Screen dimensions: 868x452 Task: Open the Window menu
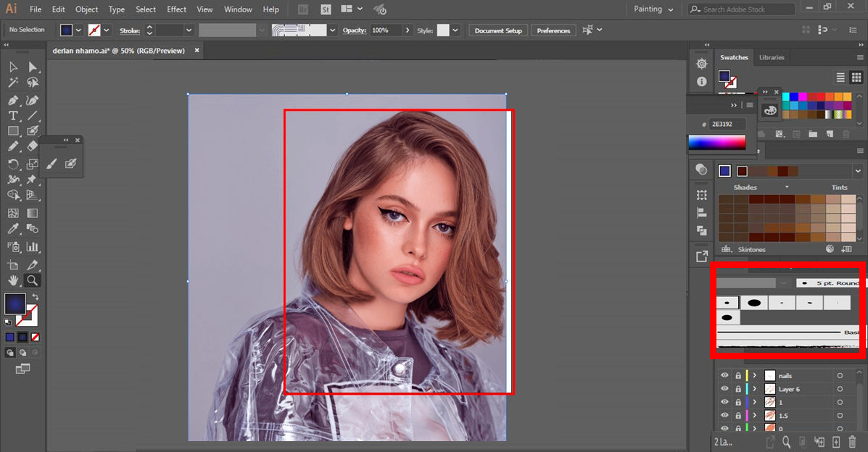point(238,9)
